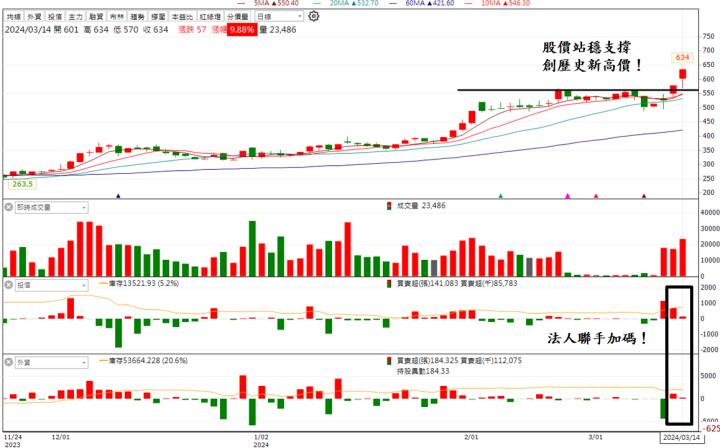Click the 2024/03/14 crosshair date label on axis
720x448 pixels.
681,437
